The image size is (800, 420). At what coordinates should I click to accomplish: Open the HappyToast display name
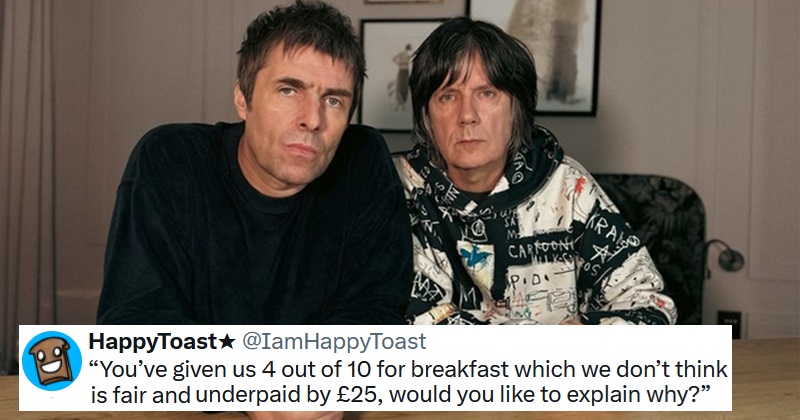coord(153,342)
